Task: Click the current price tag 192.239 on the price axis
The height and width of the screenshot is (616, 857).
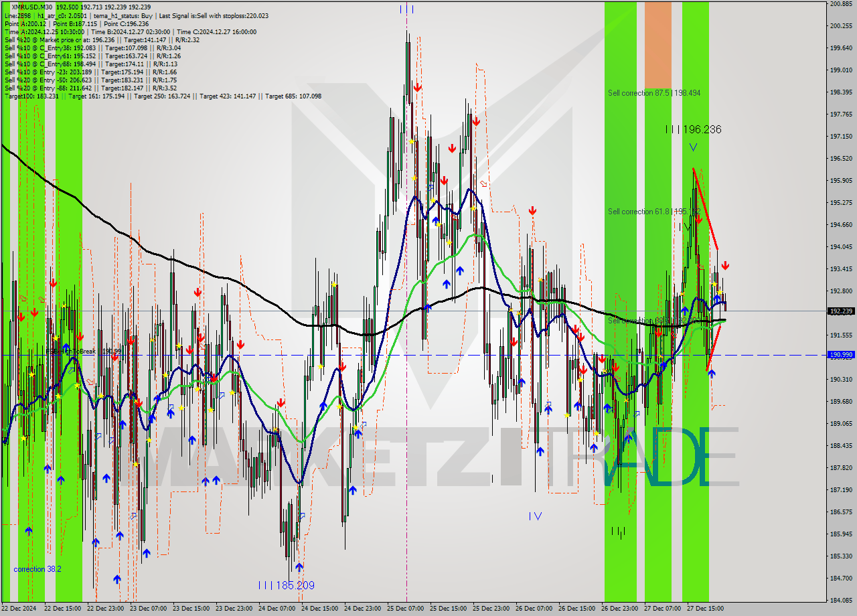Action: tap(841, 311)
